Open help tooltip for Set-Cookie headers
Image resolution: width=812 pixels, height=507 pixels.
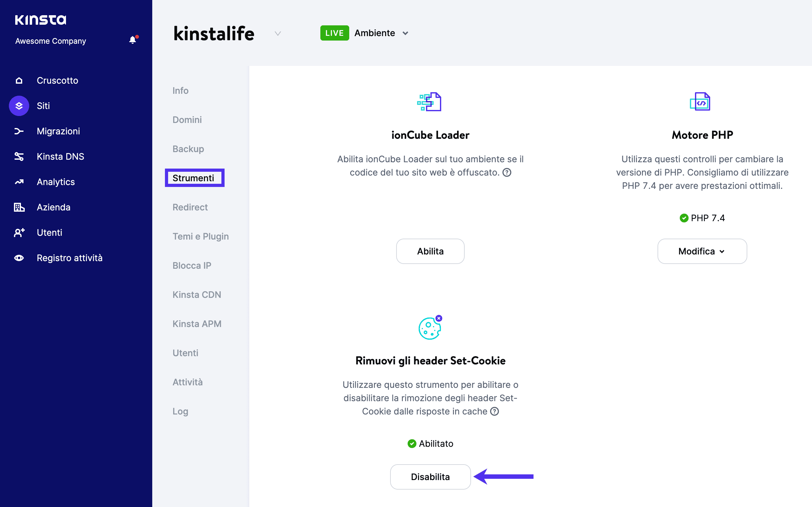(494, 411)
